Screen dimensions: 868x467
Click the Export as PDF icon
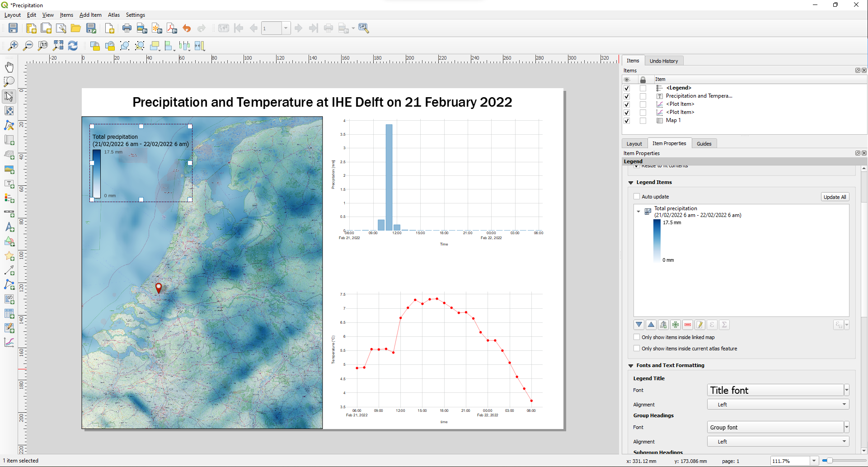(172, 28)
